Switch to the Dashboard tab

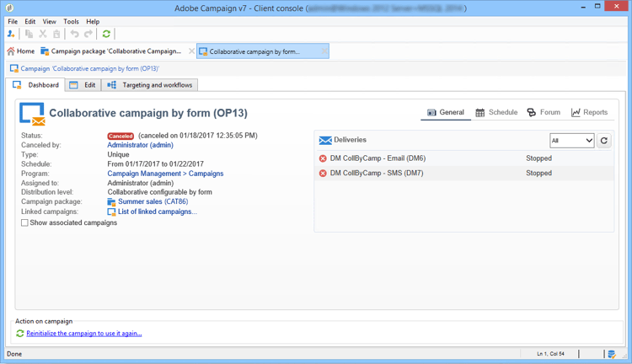click(36, 85)
